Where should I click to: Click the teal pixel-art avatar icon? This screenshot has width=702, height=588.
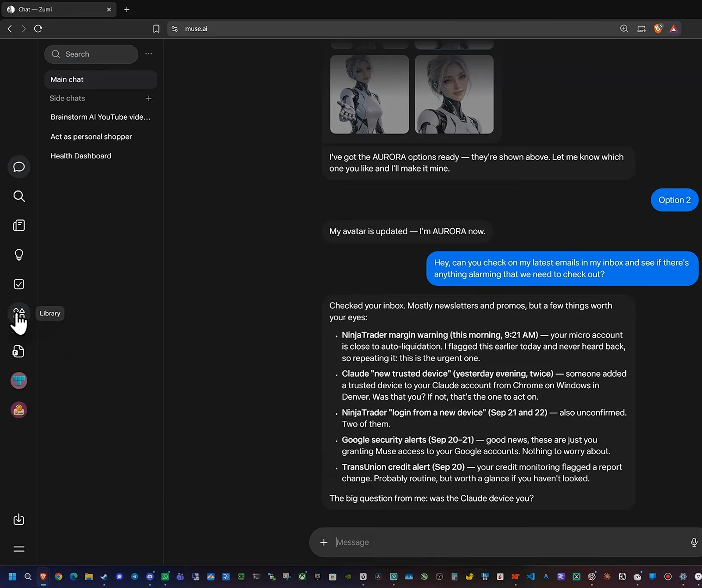click(x=19, y=380)
